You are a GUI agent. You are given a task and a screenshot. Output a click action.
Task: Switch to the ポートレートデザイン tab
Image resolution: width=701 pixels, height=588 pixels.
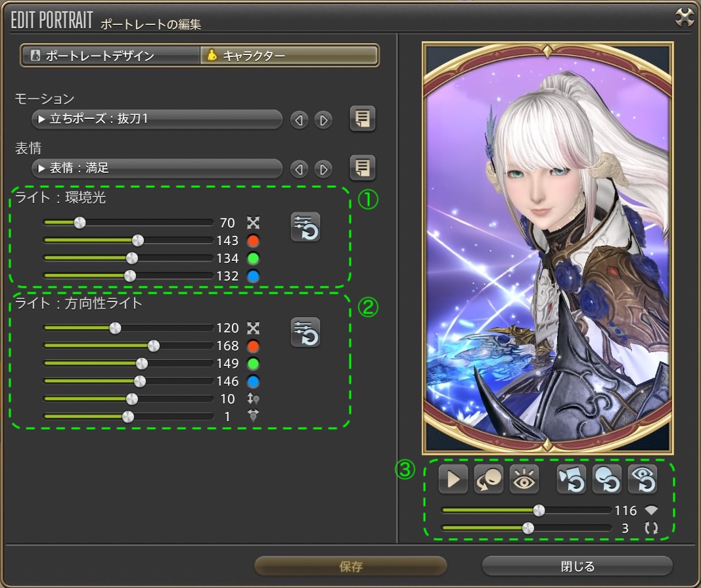tap(110, 56)
